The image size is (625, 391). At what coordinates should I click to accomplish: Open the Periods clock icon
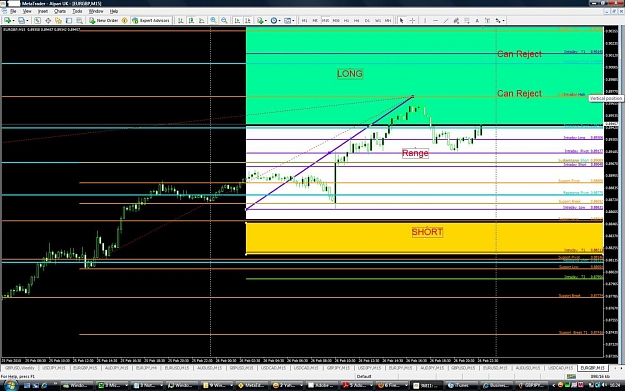coord(274,20)
